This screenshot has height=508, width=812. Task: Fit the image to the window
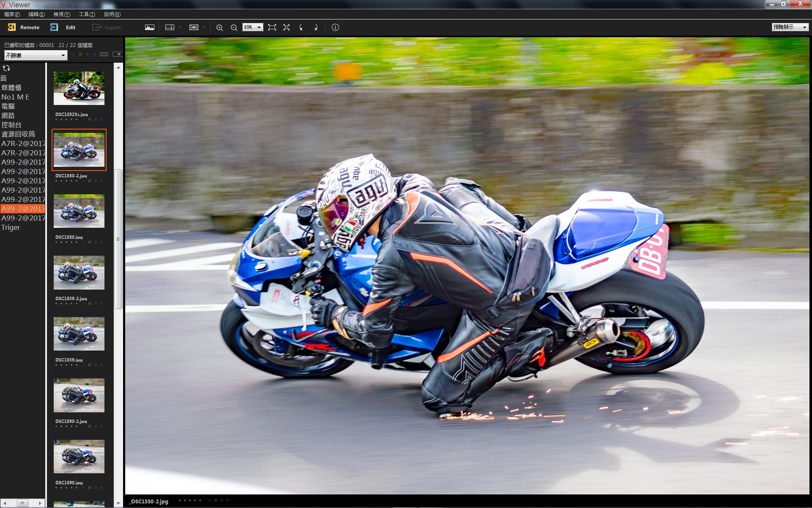click(x=272, y=28)
